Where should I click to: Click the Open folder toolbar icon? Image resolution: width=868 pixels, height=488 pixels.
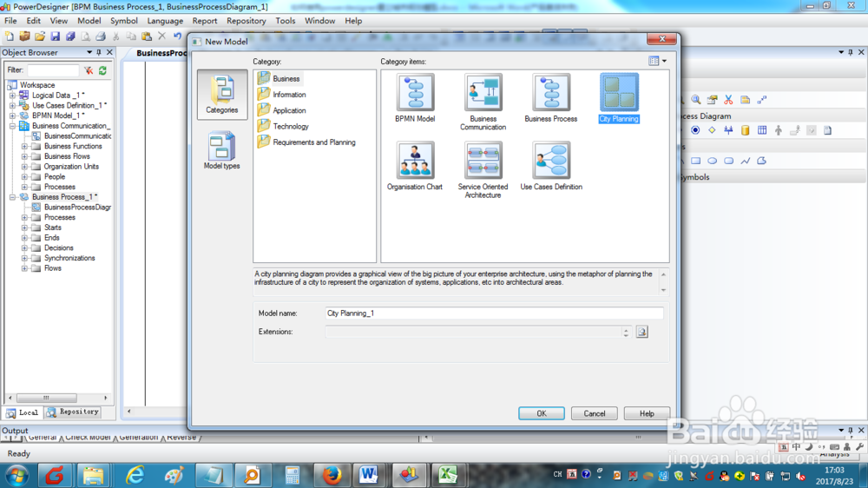40,36
